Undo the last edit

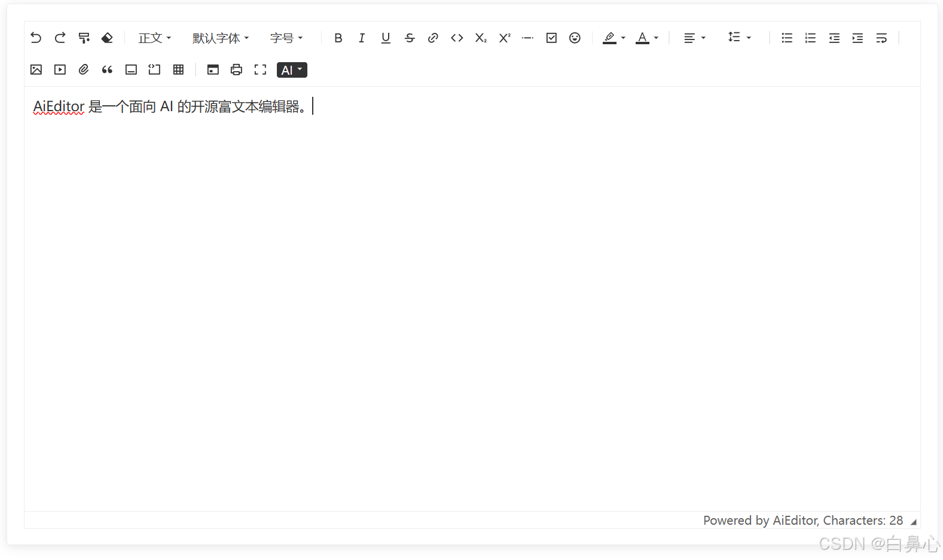[36, 38]
